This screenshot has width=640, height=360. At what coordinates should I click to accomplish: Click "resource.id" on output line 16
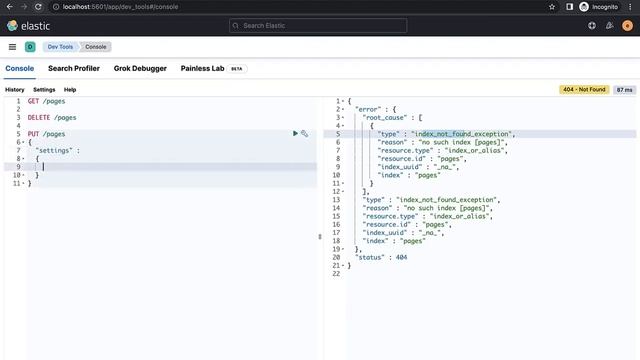click(x=386, y=224)
